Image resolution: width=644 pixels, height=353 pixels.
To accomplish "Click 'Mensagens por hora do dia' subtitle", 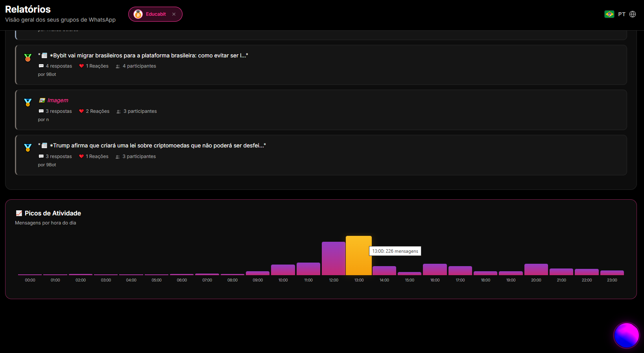I will point(46,223).
